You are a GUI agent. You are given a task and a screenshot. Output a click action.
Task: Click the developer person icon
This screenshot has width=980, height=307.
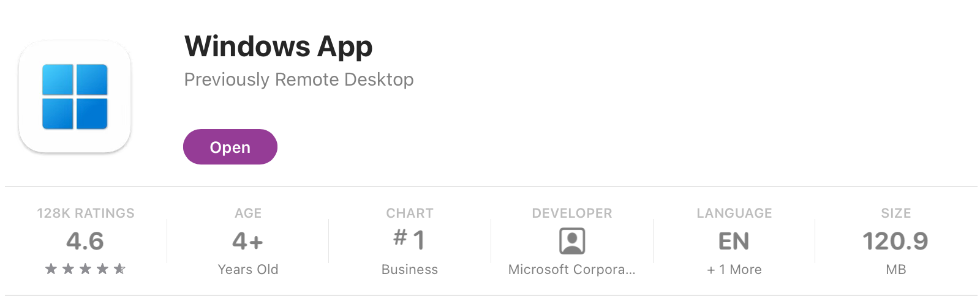click(x=572, y=241)
